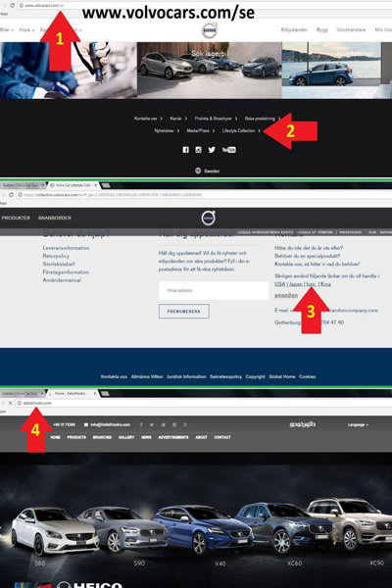Expand the Köpa menu dropdown
The image size is (392, 588).
26,29
